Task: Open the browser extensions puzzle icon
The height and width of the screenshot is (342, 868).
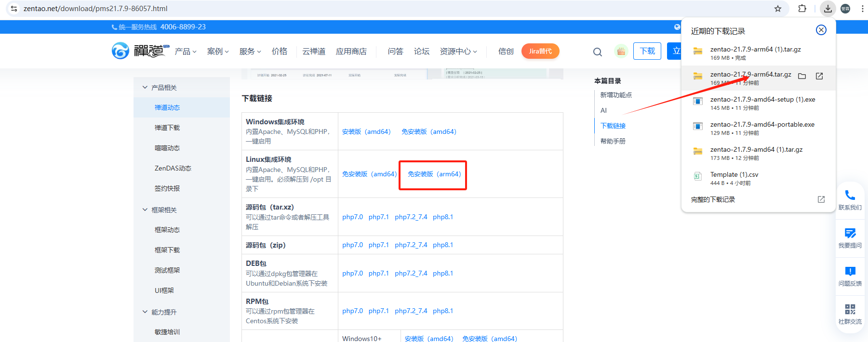Action: pyautogui.click(x=802, y=9)
